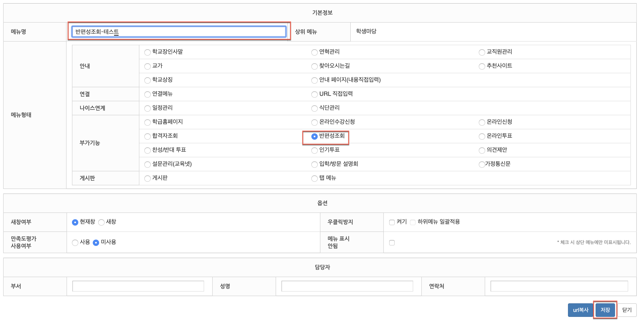Select the 게시판 radio button
The width and height of the screenshot is (644, 330).
(x=147, y=178)
